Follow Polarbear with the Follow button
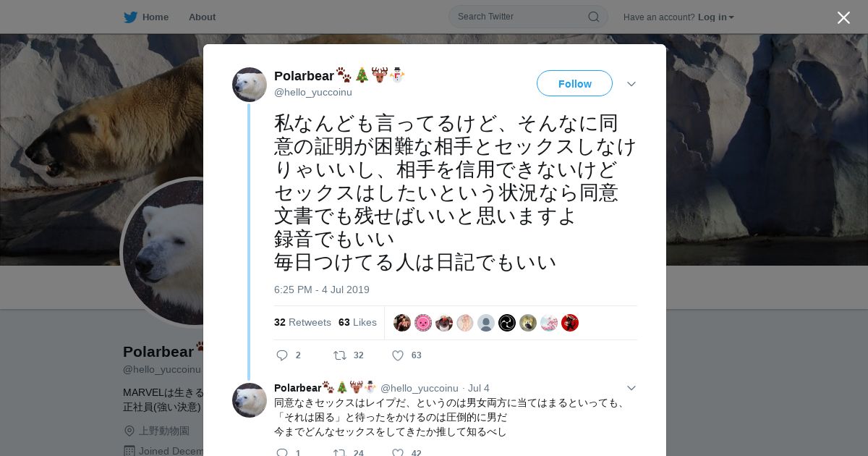 point(574,83)
